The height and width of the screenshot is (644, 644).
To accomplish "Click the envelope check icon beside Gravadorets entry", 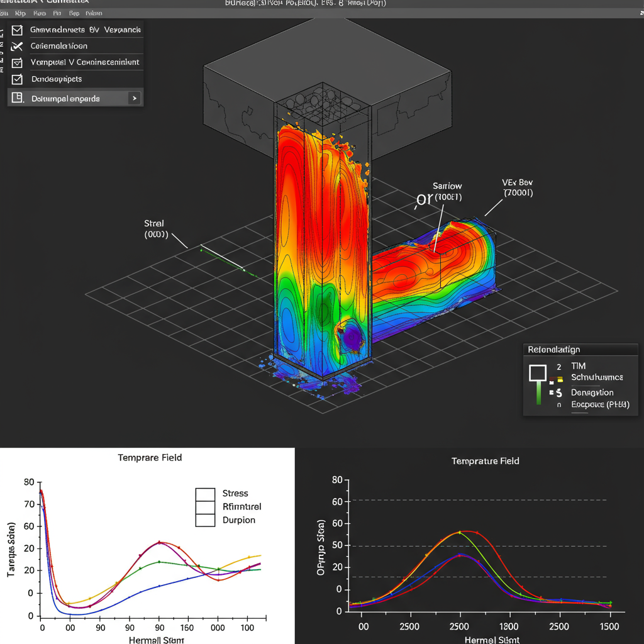I will click(16, 30).
